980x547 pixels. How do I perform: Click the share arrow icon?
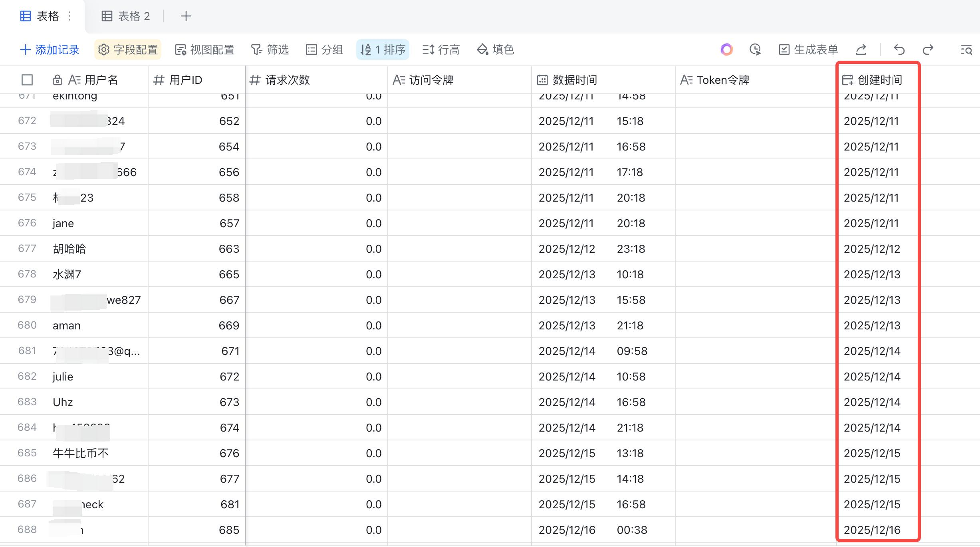[x=861, y=50]
